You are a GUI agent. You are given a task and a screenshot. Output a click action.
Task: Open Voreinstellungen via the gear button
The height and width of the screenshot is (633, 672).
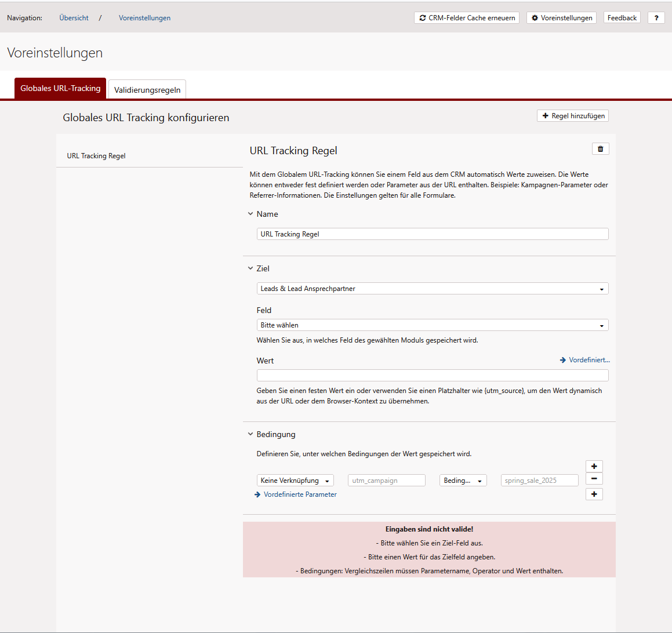[x=561, y=18]
